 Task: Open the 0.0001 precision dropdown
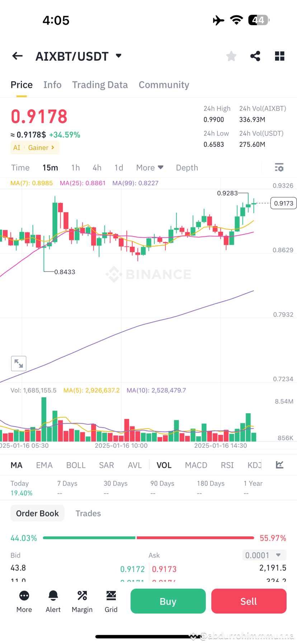click(x=264, y=555)
